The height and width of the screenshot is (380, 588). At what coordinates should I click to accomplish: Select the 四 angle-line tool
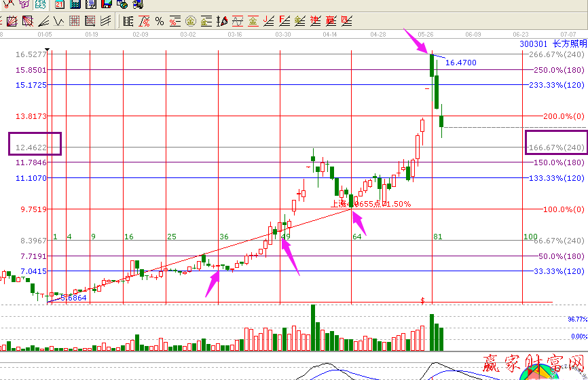tap(346, 21)
